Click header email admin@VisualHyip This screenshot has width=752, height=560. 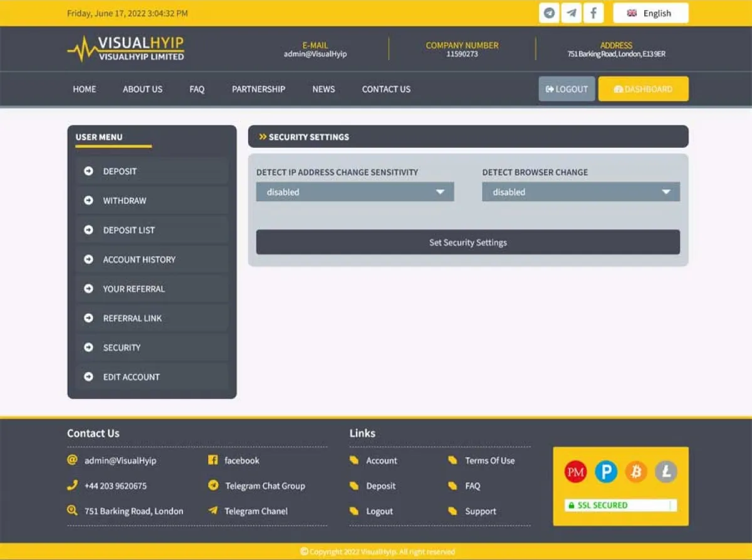315,54
